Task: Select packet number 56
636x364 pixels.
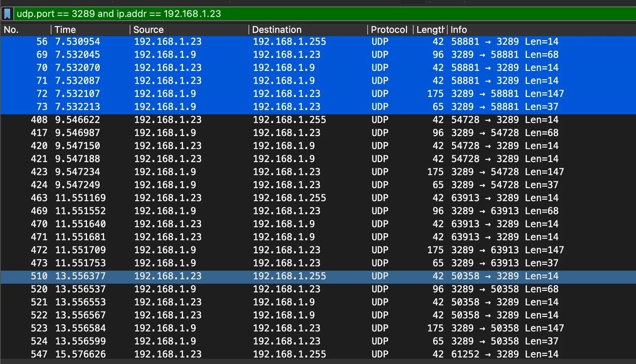Action: [318, 41]
